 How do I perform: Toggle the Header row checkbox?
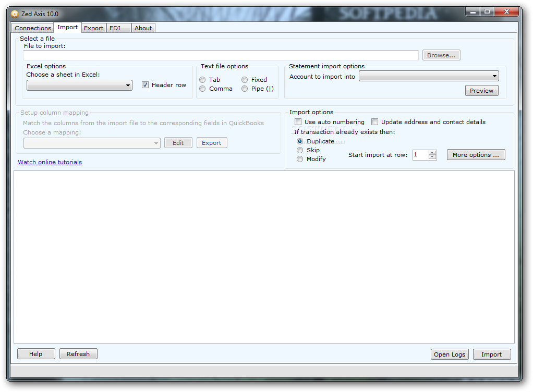[145, 85]
